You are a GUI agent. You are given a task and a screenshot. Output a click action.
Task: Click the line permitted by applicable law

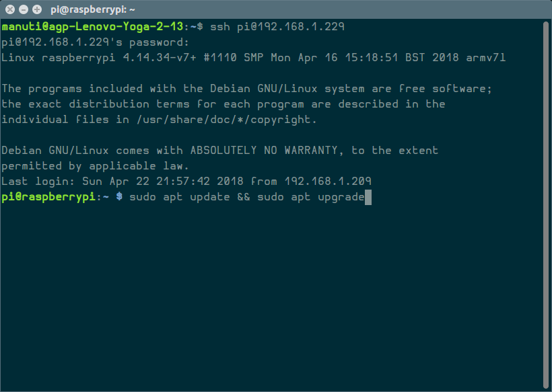coord(95,166)
